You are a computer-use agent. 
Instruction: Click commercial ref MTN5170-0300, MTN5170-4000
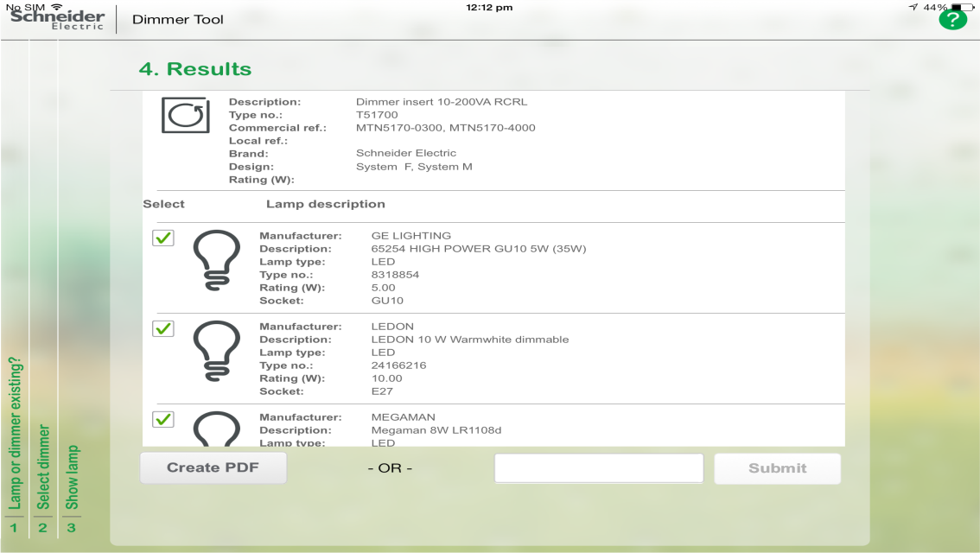[446, 128]
